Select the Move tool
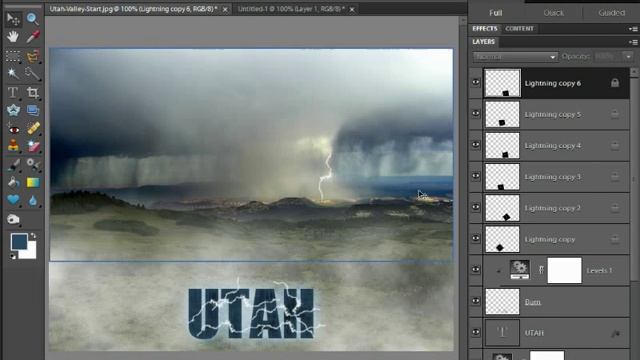Image resolution: width=640 pixels, height=360 pixels. click(13, 19)
